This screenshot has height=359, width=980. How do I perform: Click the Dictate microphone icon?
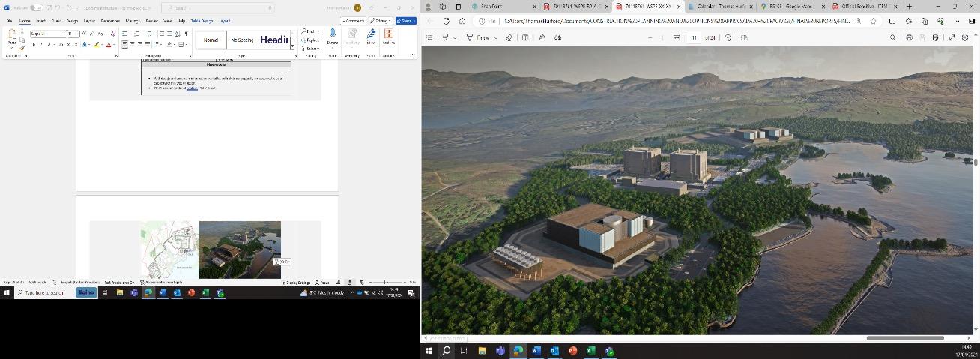[x=333, y=34]
